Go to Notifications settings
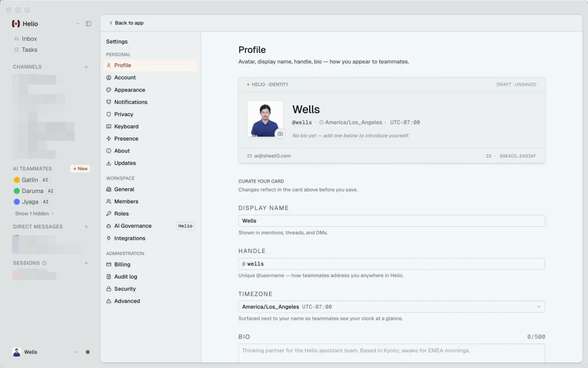This screenshot has width=588, height=368. [x=131, y=102]
